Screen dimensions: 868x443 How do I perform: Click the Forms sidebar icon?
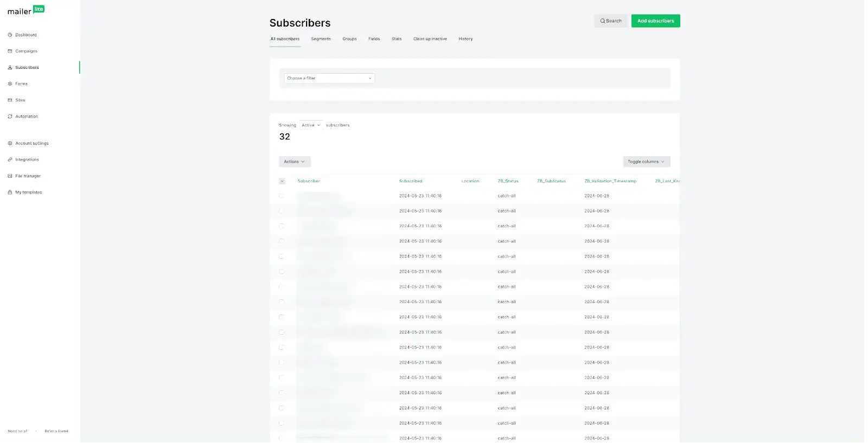pyautogui.click(x=10, y=84)
